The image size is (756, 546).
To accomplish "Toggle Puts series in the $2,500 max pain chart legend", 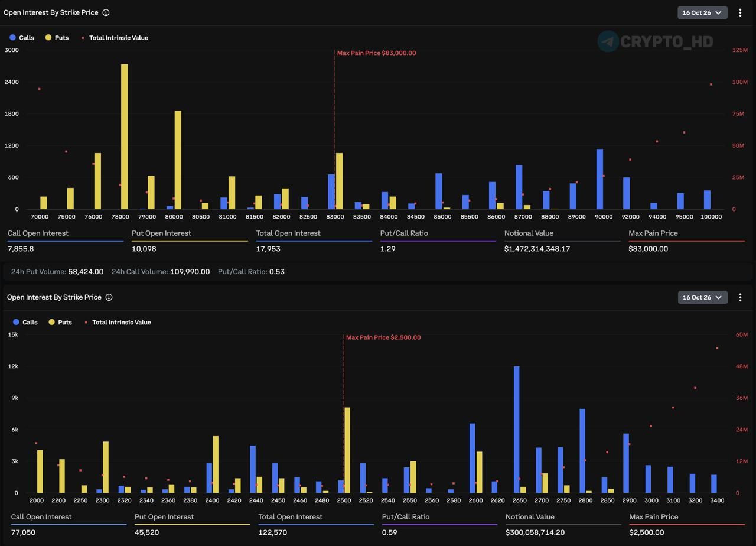I will pyautogui.click(x=60, y=323).
